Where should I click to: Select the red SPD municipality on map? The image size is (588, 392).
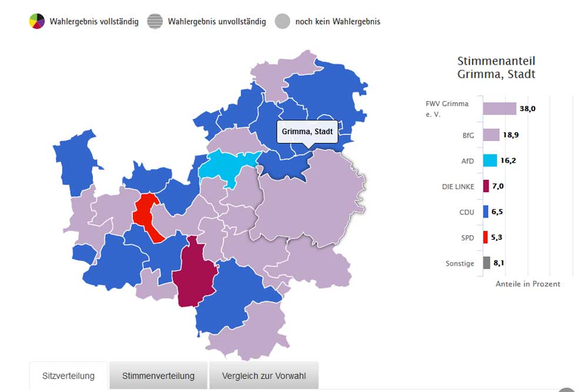[146, 215]
